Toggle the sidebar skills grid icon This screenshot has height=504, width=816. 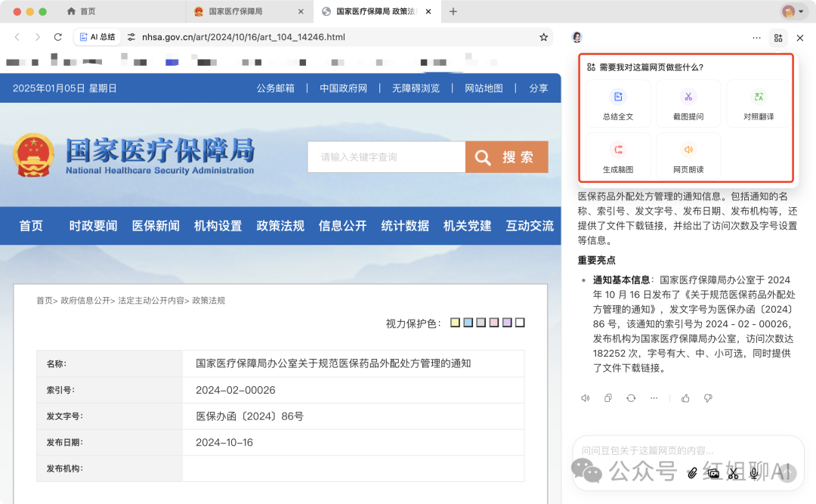point(778,38)
